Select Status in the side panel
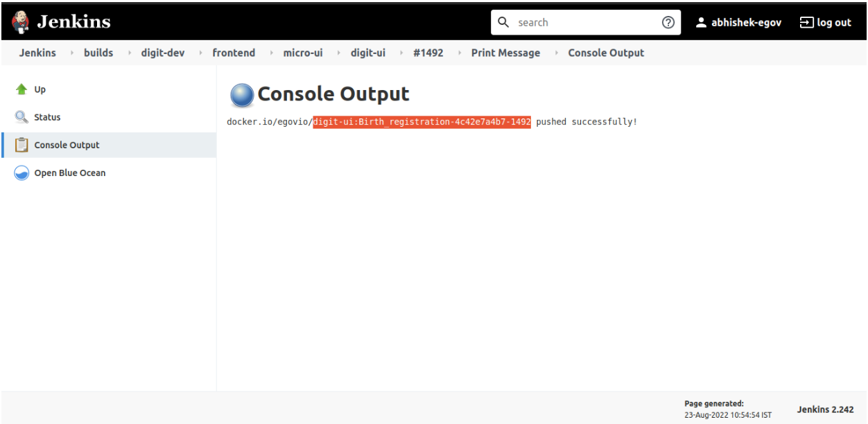This screenshot has height=424, width=868. pos(47,117)
